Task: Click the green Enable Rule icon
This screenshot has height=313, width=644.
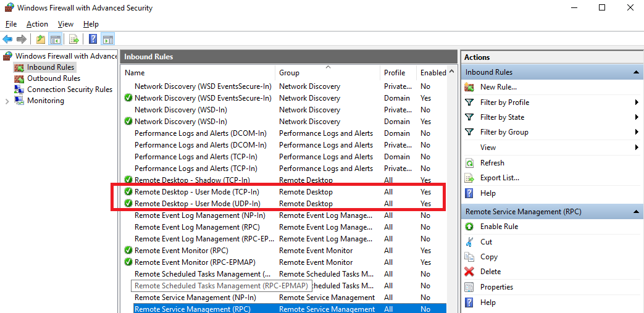Action: 469,227
